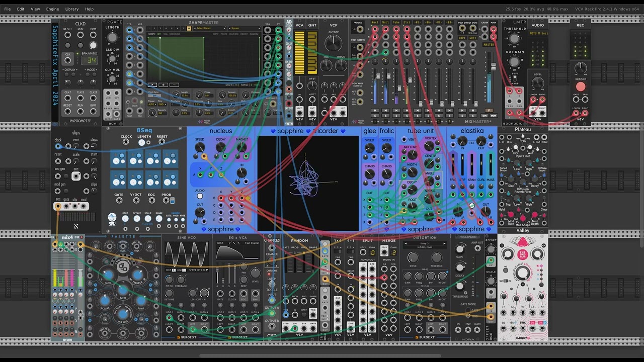Viewport: 644px width, 362px height.
Task: Click ShapeMaster REVERSE button
Action: click(x=234, y=34)
